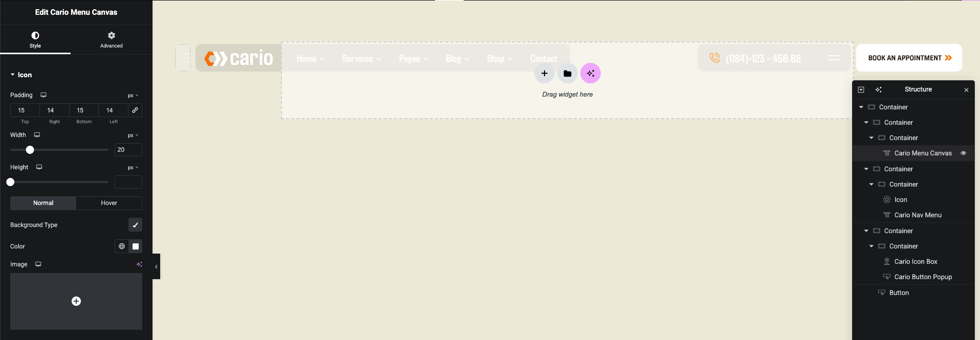
Task: Click the Width value input field
Action: 128,150
